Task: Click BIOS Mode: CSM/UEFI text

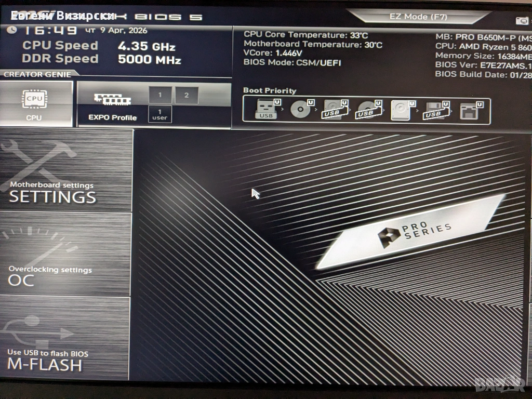Action: [x=292, y=62]
